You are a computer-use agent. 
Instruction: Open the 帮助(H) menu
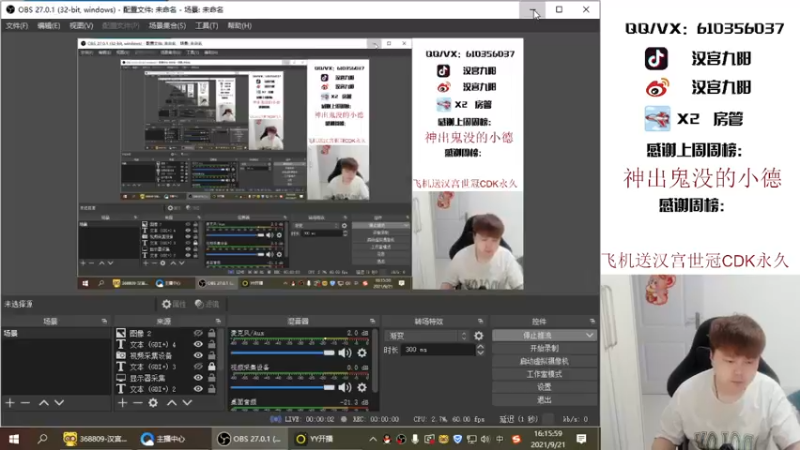coord(239,26)
